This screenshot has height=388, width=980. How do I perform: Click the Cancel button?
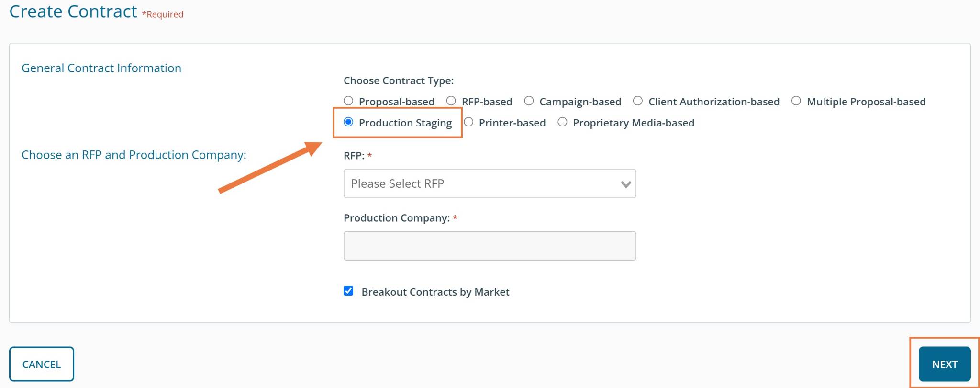[42, 364]
